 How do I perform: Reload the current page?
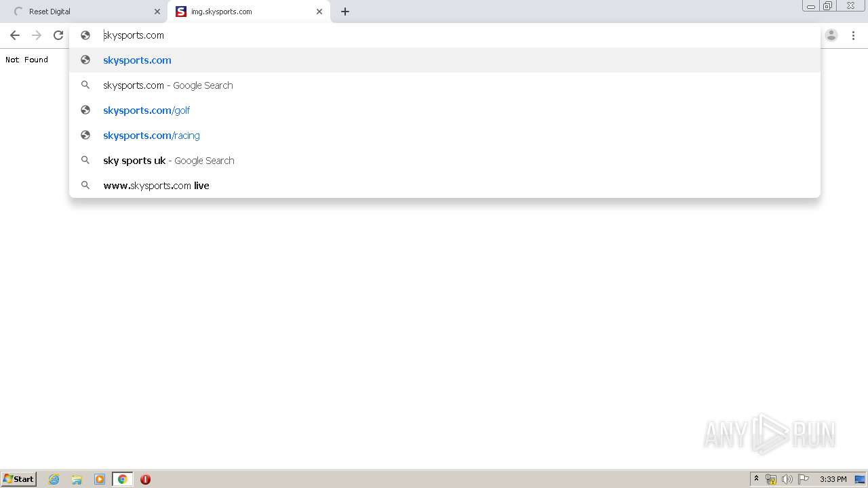pyautogui.click(x=58, y=35)
